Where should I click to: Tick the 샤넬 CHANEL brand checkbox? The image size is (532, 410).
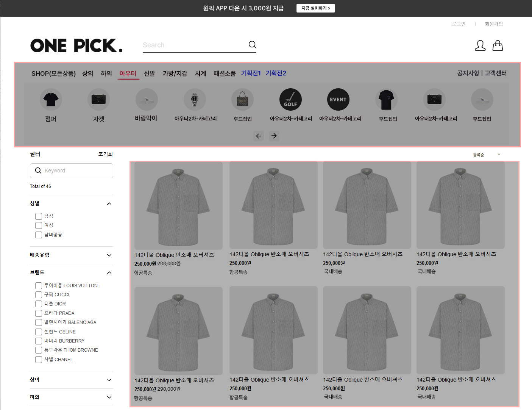(x=39, y=360)
